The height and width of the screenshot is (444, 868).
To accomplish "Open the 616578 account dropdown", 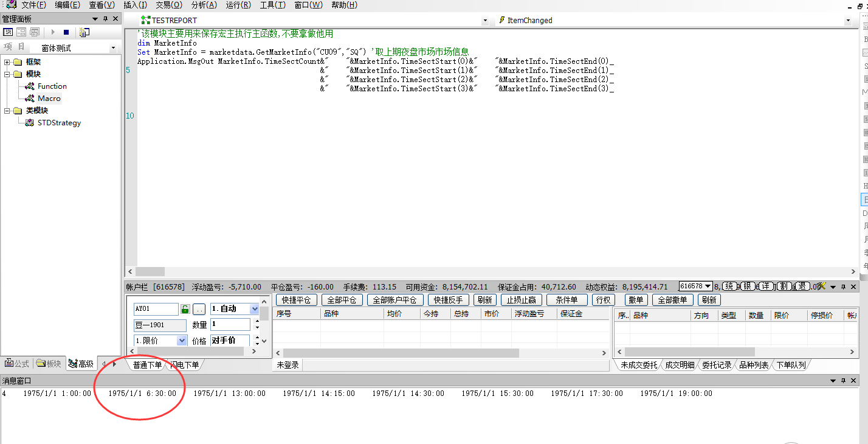I will [x=708, y=286].
